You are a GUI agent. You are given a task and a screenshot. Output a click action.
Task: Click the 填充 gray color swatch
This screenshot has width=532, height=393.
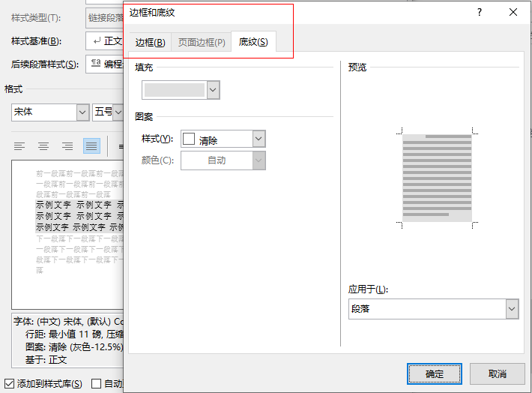175,90
